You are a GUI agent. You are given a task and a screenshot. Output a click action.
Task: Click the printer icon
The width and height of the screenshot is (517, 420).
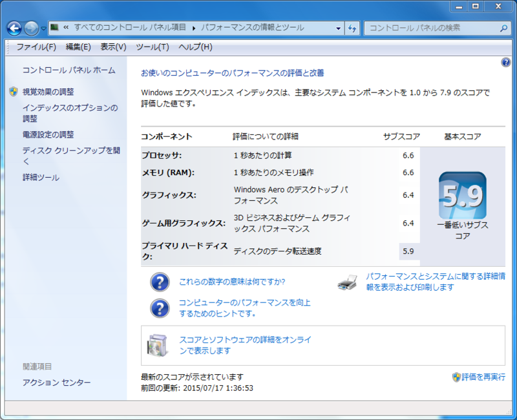point(348,282)
